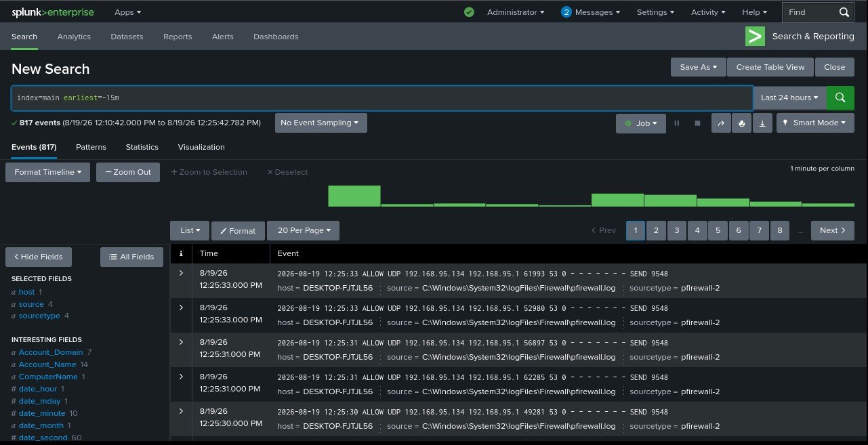Click the Hide Fields button

(x=39, y=257)
